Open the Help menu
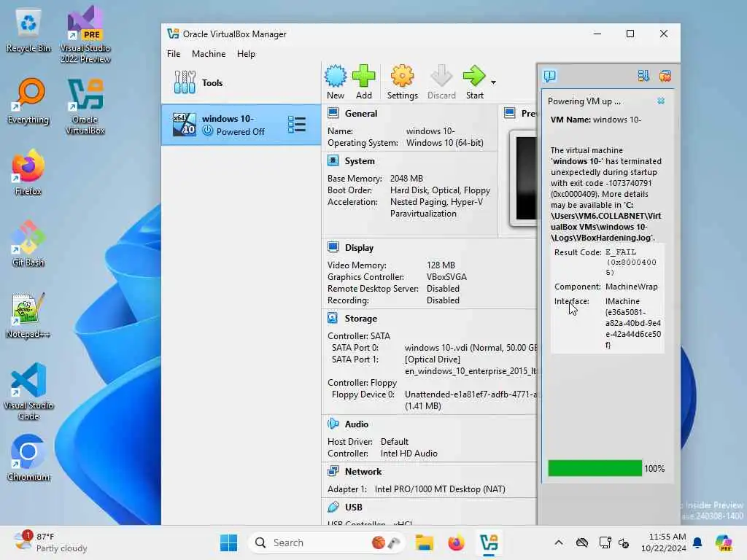This screenshot has width=747, height=560. pos(246,54)
